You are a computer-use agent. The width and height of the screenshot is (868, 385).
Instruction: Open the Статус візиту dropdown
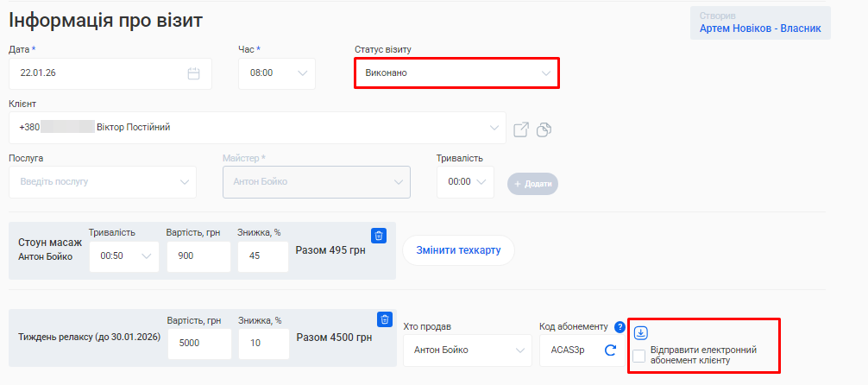456,73
